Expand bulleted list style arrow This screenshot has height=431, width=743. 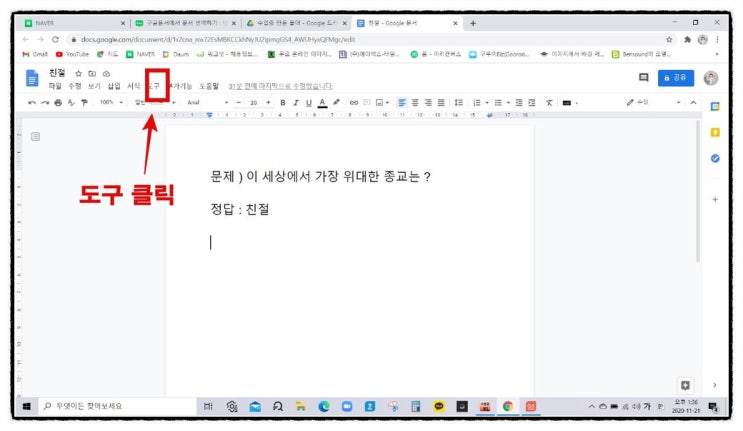pyautogui.click(x=508, y=103)
